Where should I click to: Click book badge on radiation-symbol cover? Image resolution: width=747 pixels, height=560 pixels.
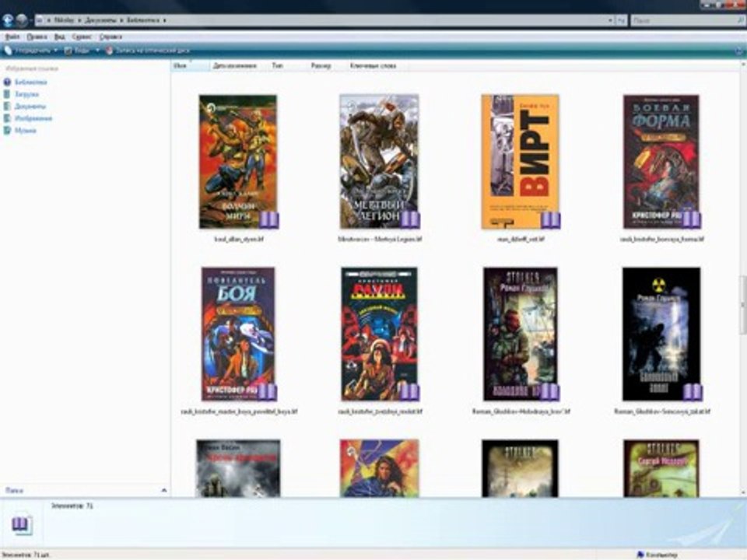point(693,392)
